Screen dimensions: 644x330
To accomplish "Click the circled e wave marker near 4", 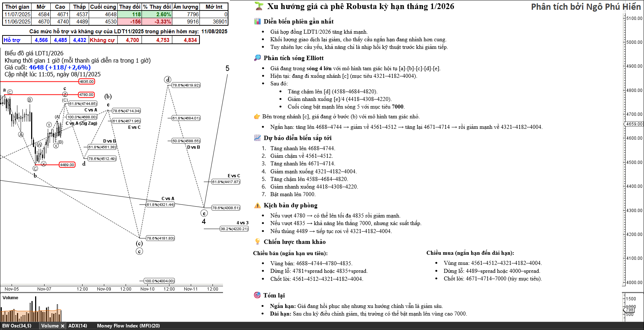I will pyautogui.click(x=204, y=213).
